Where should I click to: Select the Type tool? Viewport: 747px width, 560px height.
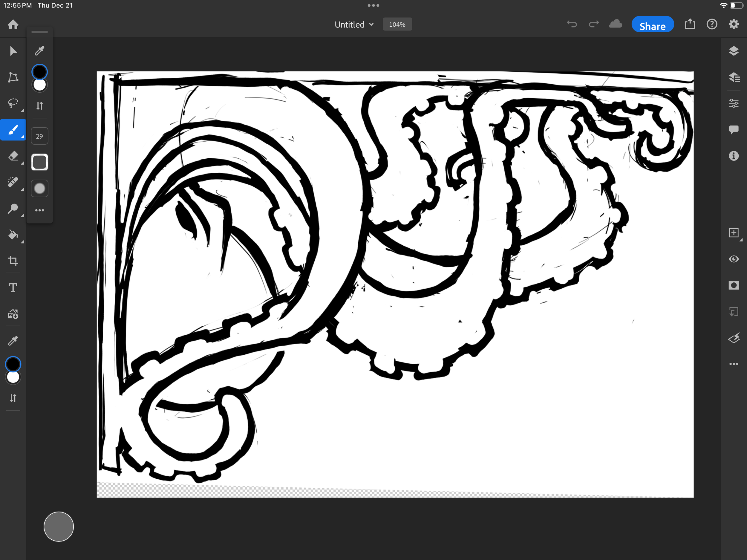tap(13, 287)
